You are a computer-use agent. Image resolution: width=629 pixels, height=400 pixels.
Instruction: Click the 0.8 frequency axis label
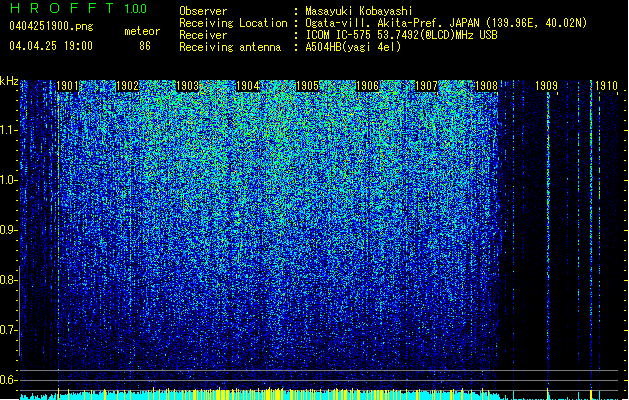tap(8, 280)
